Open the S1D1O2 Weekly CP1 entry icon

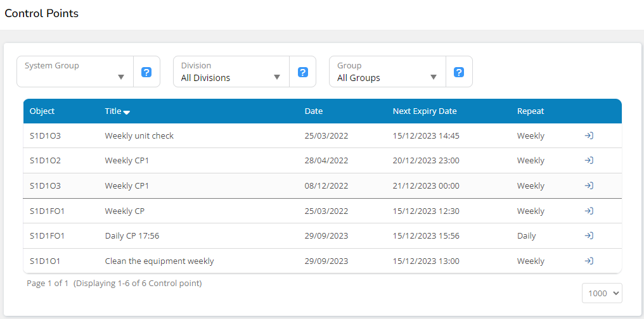(589, 161)
